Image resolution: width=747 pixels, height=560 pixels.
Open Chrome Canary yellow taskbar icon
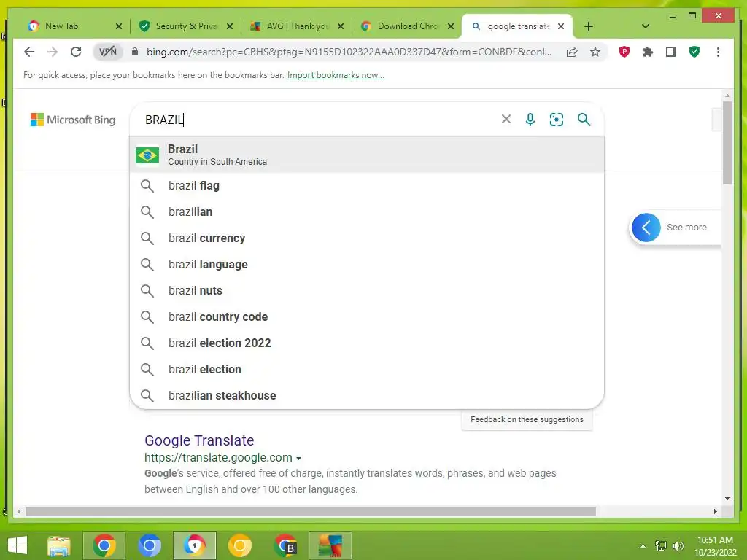[x=239, y=545]
